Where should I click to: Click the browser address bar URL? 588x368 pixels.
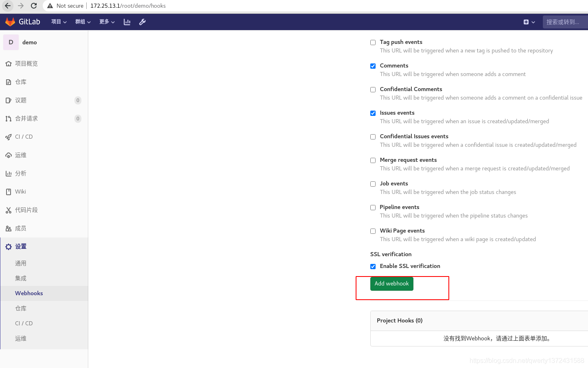(128, 6)
